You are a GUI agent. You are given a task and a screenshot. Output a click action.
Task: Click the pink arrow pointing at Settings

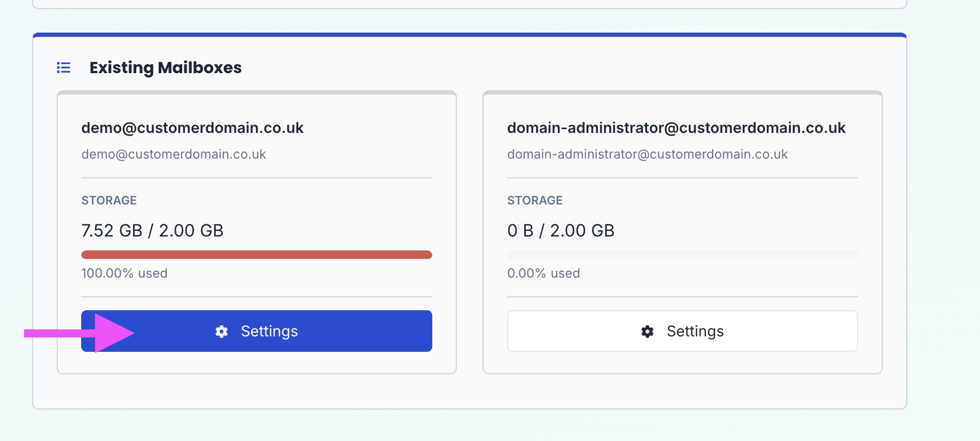(x=80, y=333)
